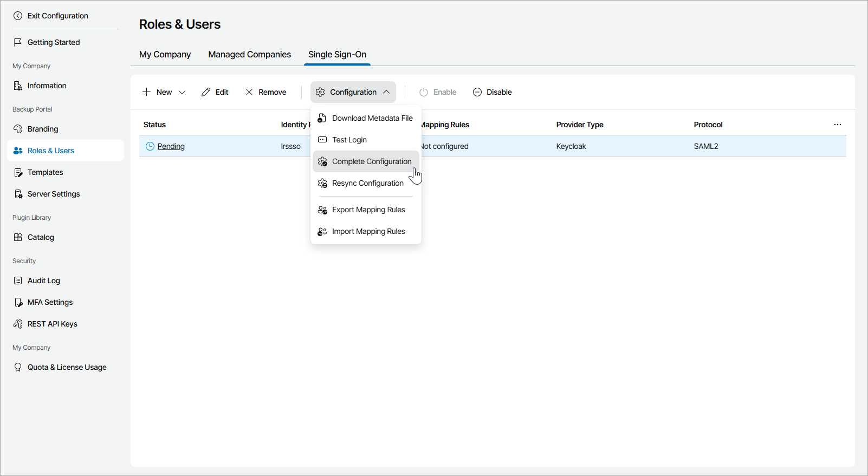Image resolution: width=868 pixels, height=476 pixels.
Task: Click the Quota & License Usage icon
Action: 18,367
